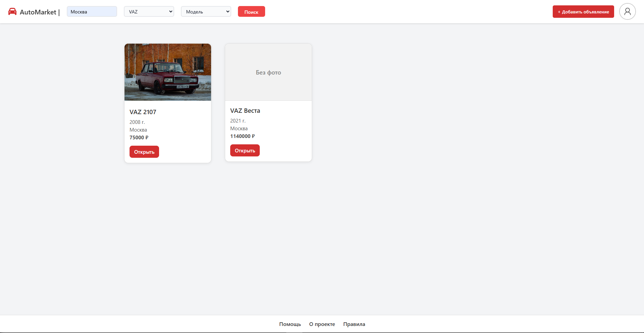Expand the VAZ brand dropdown
Screen dimensions: 644x333
(x=149, y=12)
